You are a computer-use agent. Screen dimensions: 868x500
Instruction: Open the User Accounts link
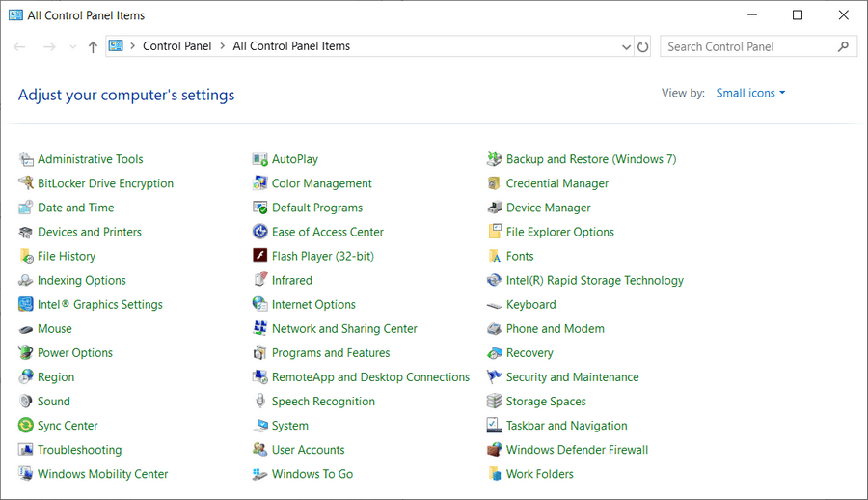click(x=308, y=450)
